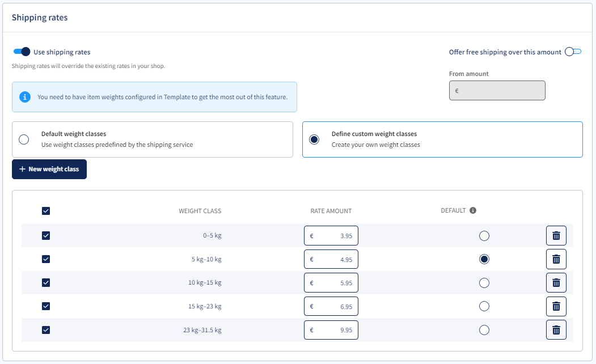Delete the 0–5 kg weight class
Viewport: 596px width, 364px height.
point(556,235)
